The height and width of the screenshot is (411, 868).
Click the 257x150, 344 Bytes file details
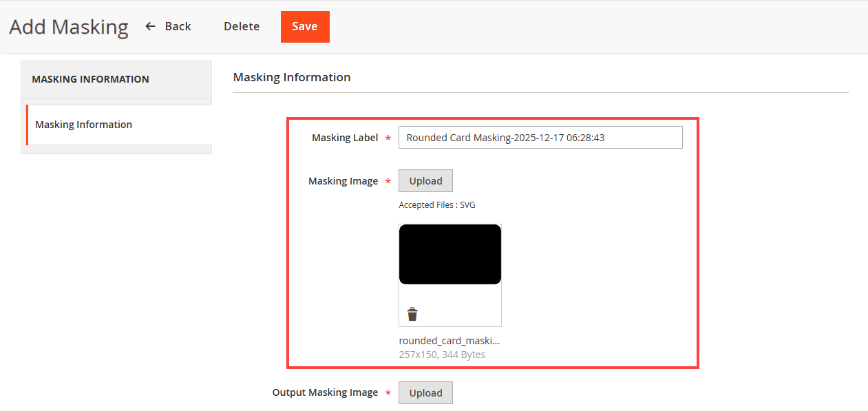(x=442, y=355)
